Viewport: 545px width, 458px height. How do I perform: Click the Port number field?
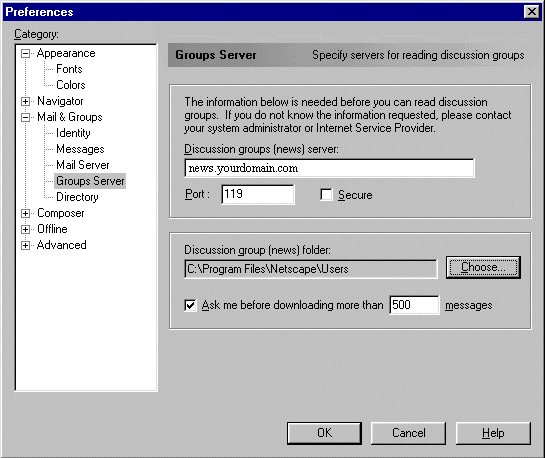point(258,194)
